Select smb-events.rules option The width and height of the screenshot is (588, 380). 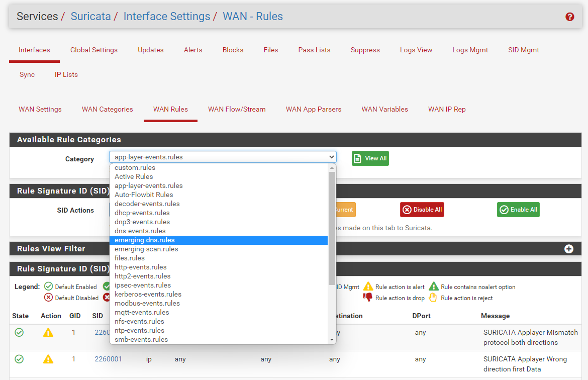(219, 339)
